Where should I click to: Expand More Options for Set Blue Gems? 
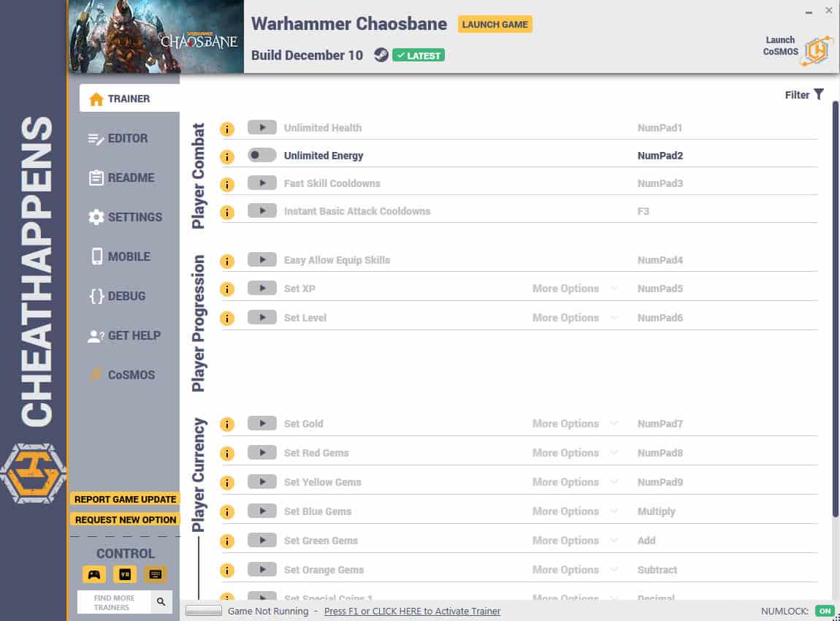click(575, 511)
